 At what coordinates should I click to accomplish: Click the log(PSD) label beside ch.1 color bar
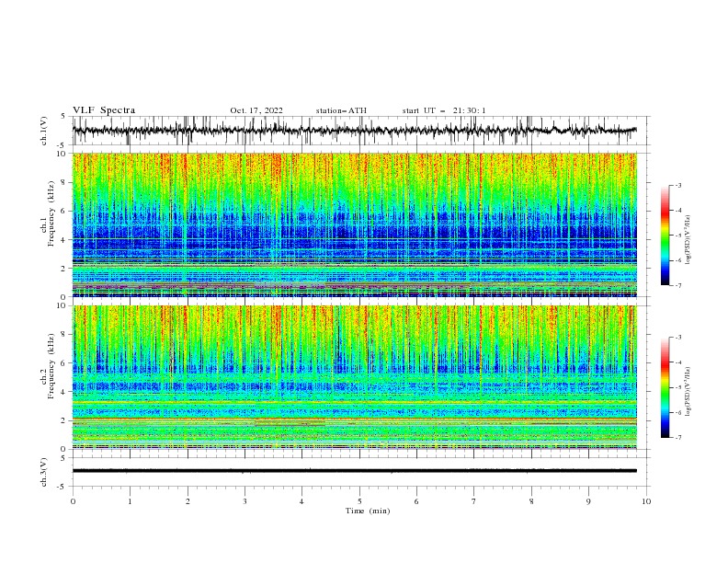tap(688, 240)
